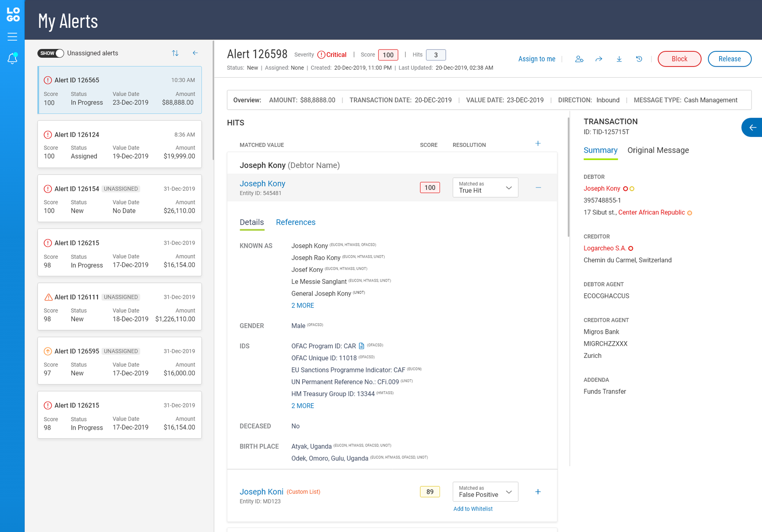Image resolution: width=762 pixels, height=532 pixels.
Task: Click Add to Whitelist link
Action: click(x=473, y=508)
